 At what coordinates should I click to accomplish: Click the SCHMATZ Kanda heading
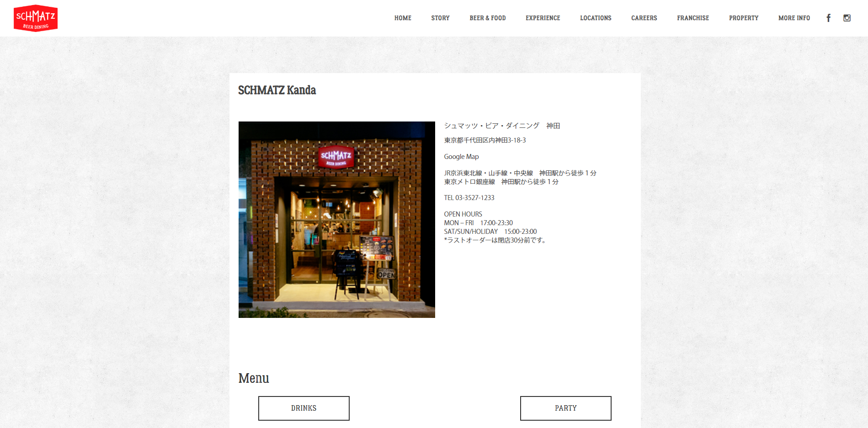pyautogui.click(x=277, y=90)
